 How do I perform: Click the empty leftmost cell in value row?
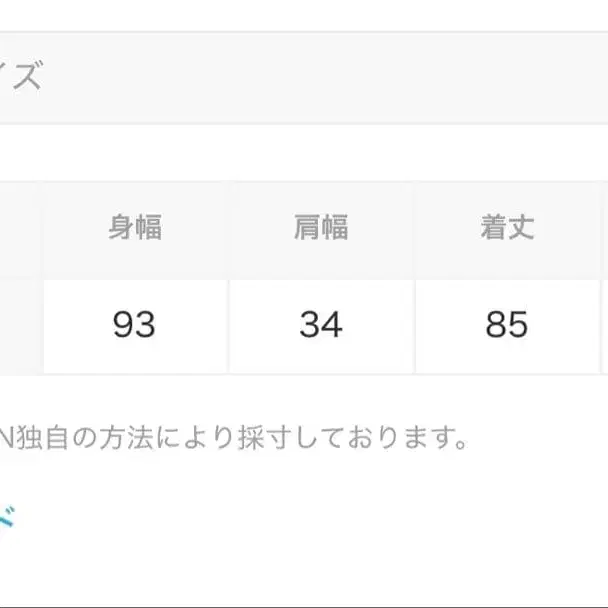pyautogui.click(x=20, y=325)
